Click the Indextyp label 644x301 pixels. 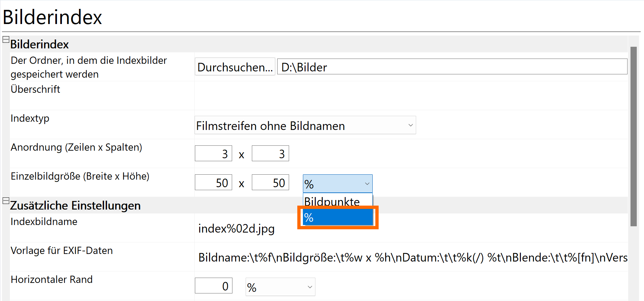(x=30, y=118)
